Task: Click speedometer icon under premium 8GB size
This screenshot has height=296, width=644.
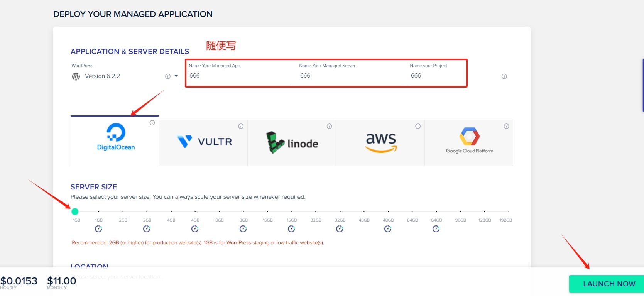Action: coord(243,229)
